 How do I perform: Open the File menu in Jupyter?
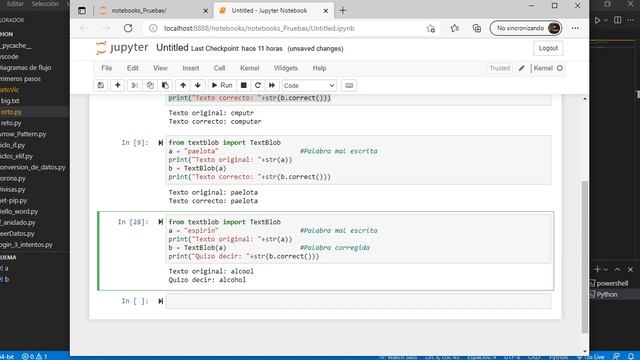point(107,68)
